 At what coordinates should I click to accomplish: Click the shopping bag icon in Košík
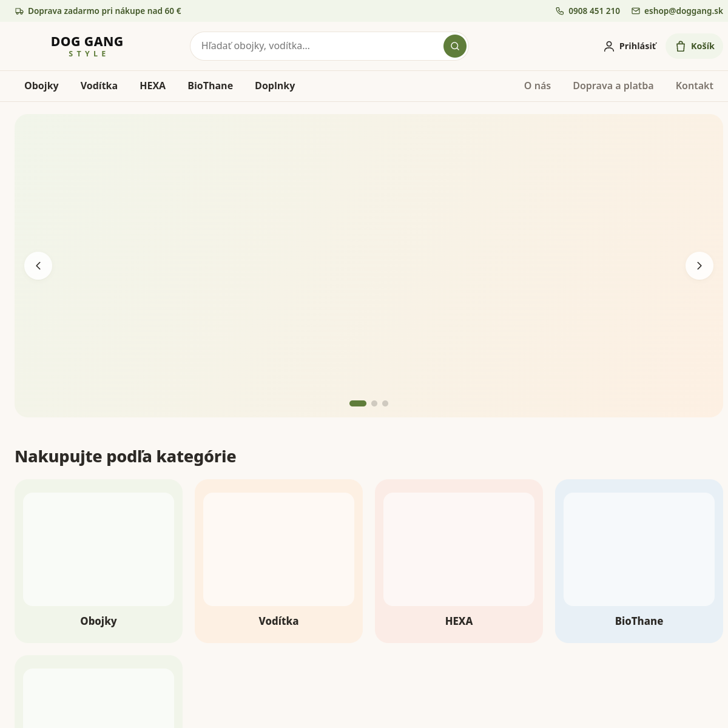click(x=681, y=46)
